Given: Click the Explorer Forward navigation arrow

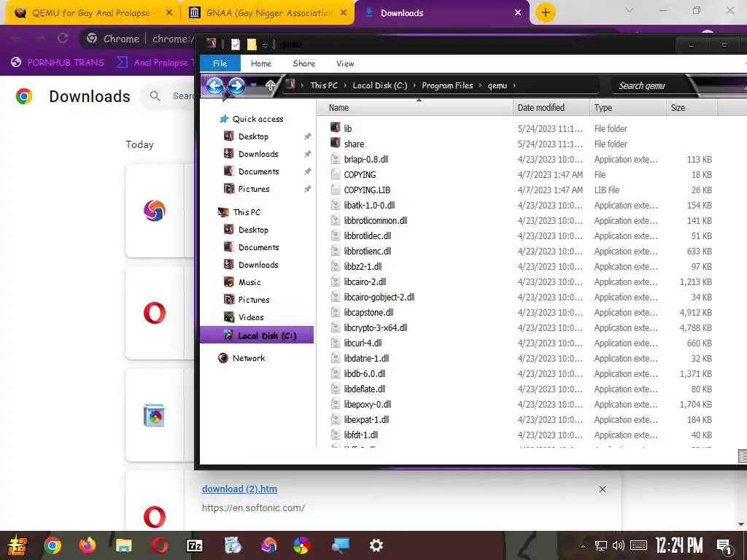Looking at the screenshot, I should (x=236, y=86).
